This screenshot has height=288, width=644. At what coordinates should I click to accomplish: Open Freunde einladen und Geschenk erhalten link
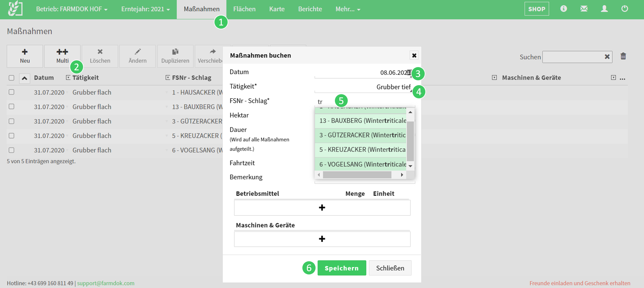point(580,283)
